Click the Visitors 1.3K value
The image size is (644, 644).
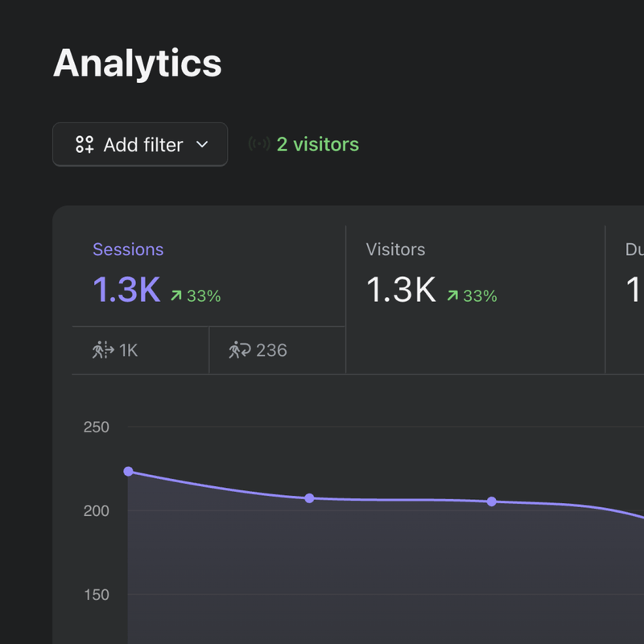401,290
